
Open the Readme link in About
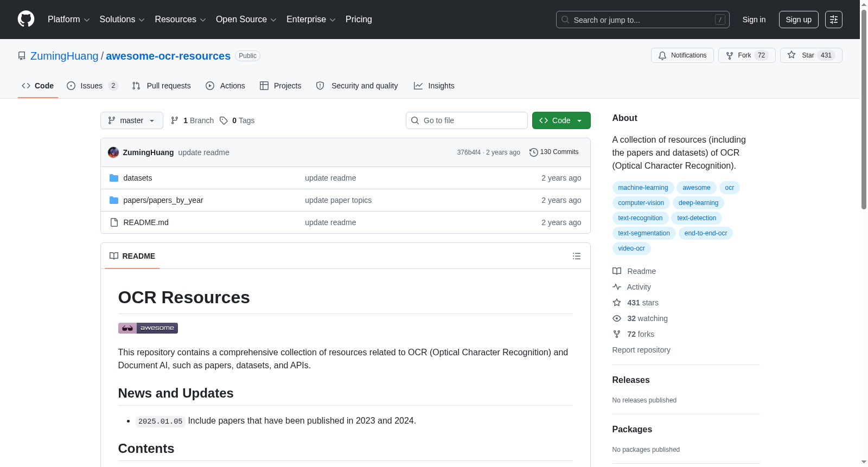tap(634, 271)
